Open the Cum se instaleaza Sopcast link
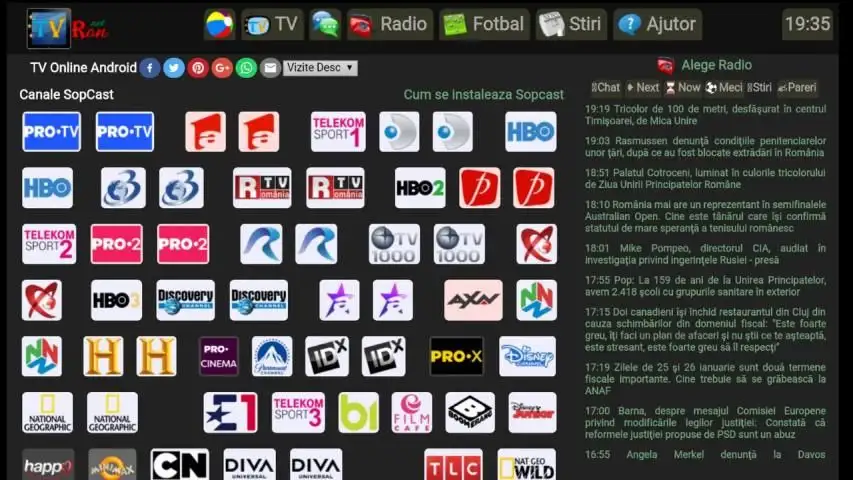The height and width of the screenshot is (480, 853). [483, 95]
